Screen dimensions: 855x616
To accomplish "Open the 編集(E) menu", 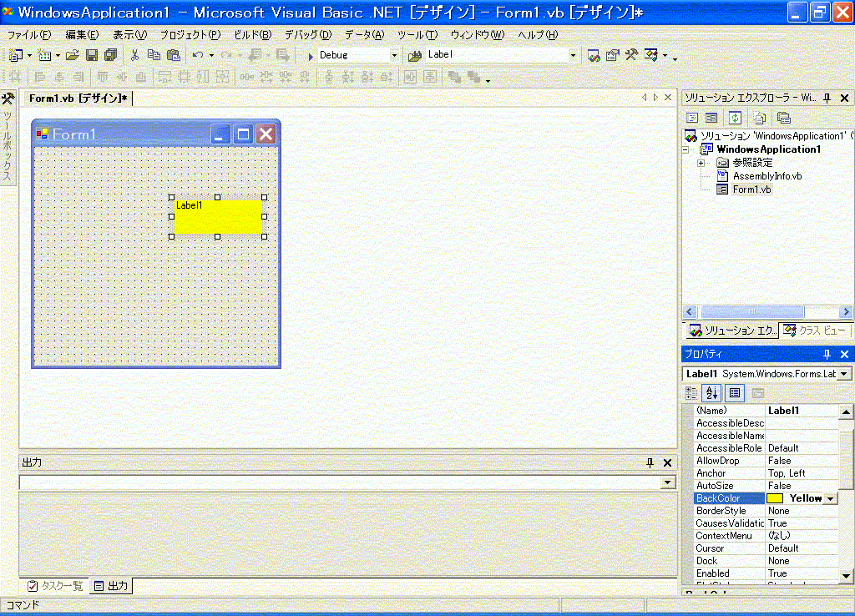I will click(83, 35).
